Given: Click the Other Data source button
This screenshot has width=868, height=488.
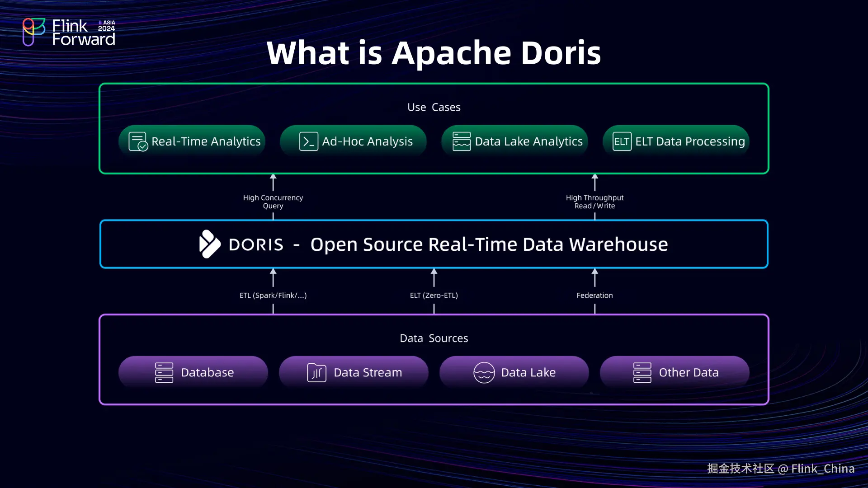Looking at the screenshot, I should [x=675, y=373].
